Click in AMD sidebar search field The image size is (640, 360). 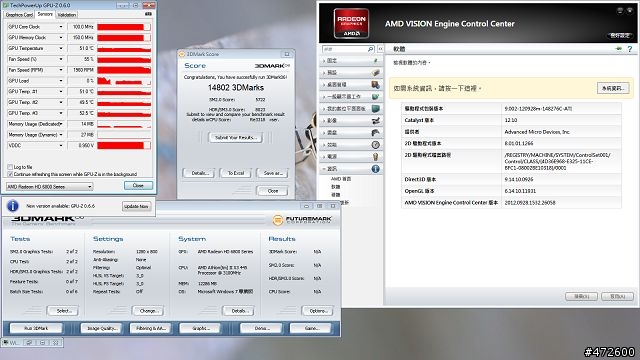pos(344,49)
